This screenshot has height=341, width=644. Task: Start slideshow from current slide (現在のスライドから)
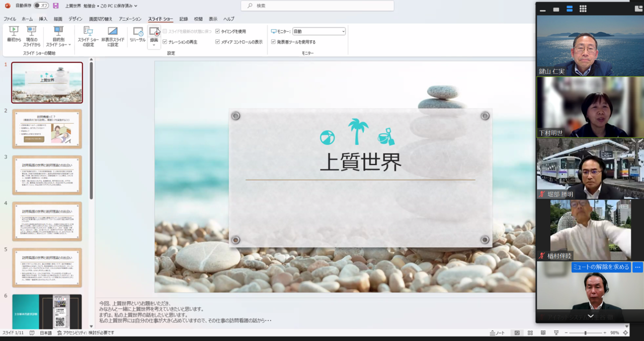pyautogui.click(x=32, y=35)
